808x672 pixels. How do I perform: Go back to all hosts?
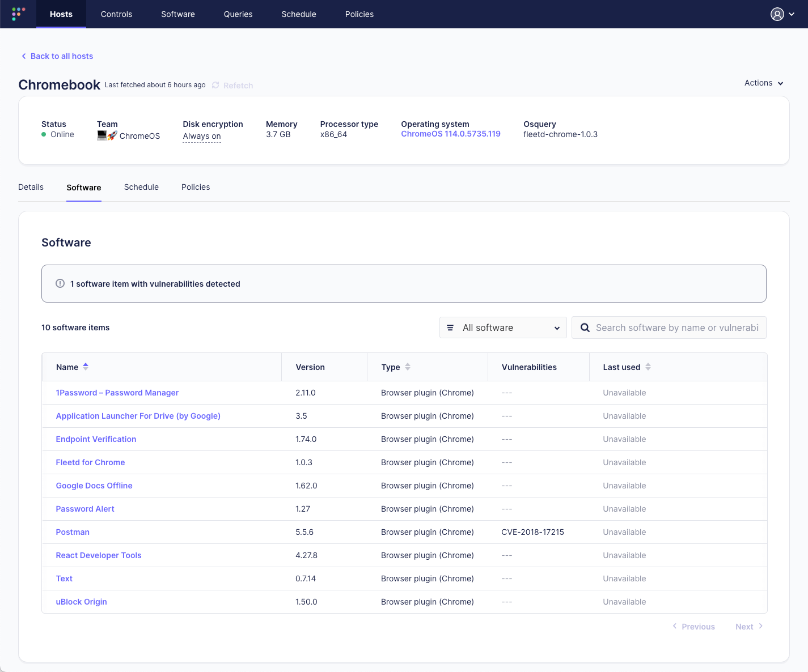[57, 56]
